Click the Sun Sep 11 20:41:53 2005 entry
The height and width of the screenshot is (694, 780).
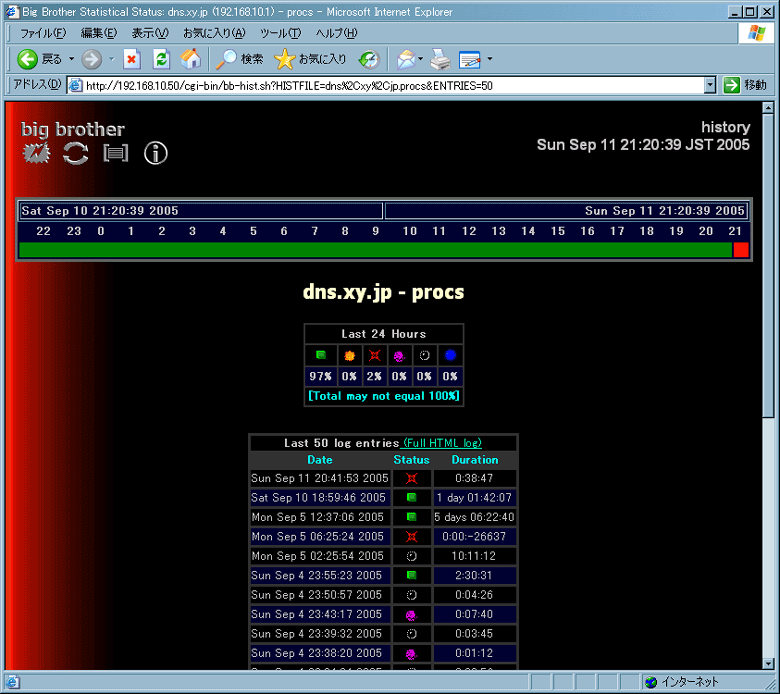(x=320, y=478)
